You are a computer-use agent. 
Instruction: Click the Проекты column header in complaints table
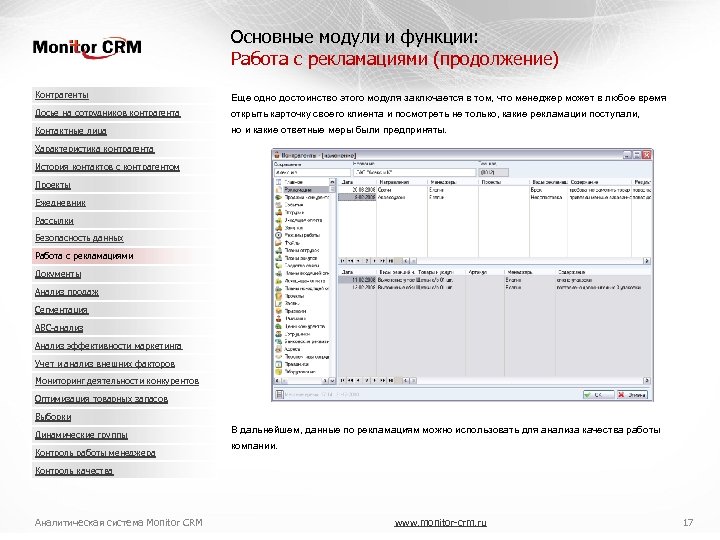tap(504, 182)
